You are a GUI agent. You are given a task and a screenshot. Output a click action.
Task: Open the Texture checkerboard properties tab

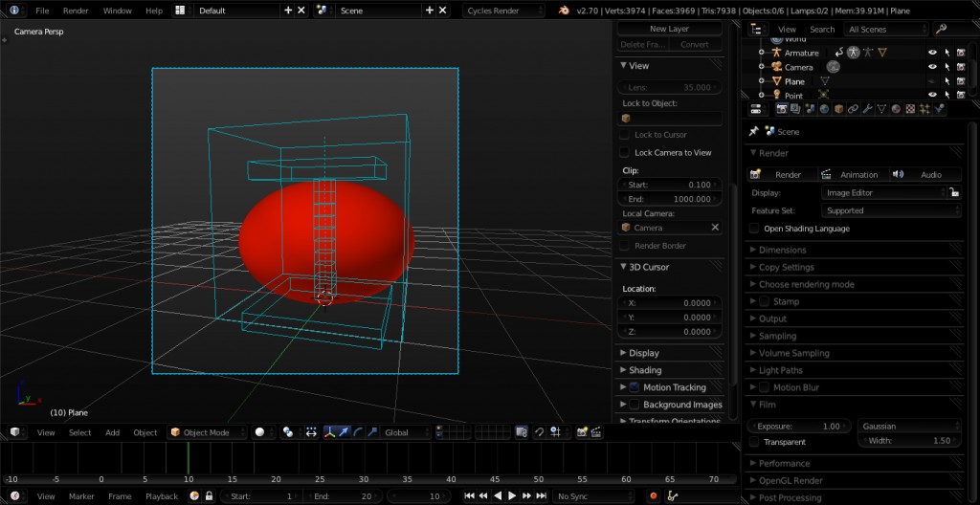910,109
